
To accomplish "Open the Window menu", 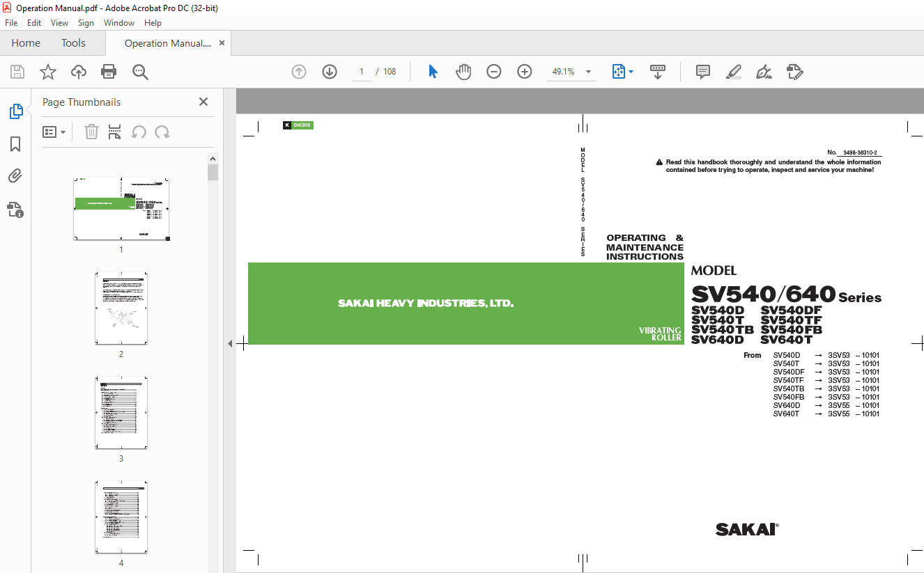I will pos(119,23).
